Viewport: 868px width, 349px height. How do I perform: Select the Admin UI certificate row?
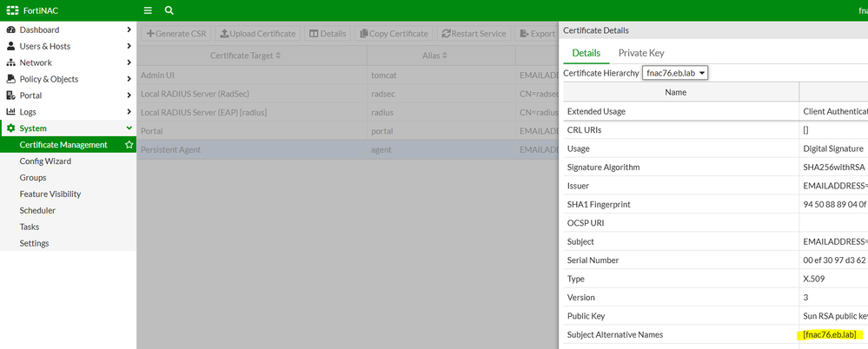point(348,75)
